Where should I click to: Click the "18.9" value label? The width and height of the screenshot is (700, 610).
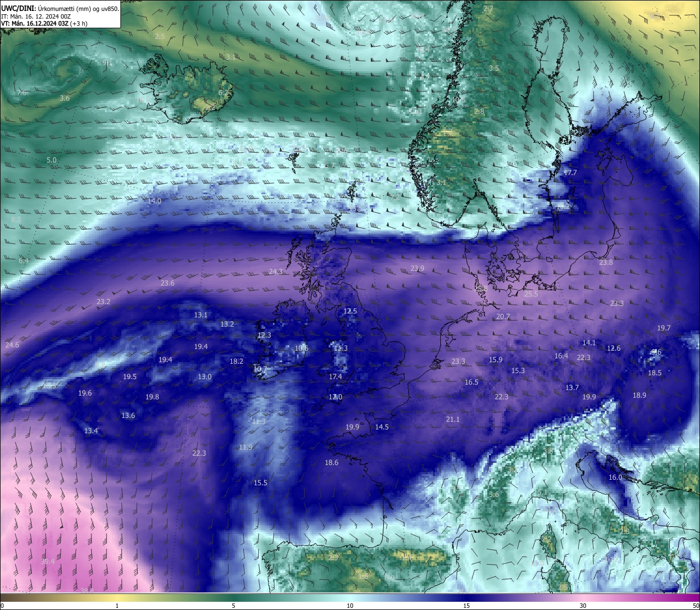[639, 395]
